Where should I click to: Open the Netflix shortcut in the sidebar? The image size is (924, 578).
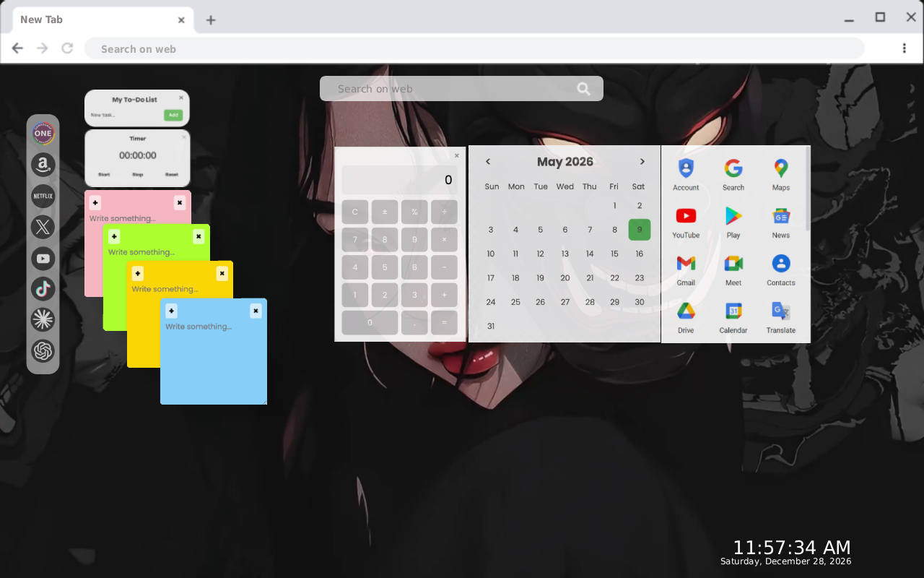click(x=43, y=196)
